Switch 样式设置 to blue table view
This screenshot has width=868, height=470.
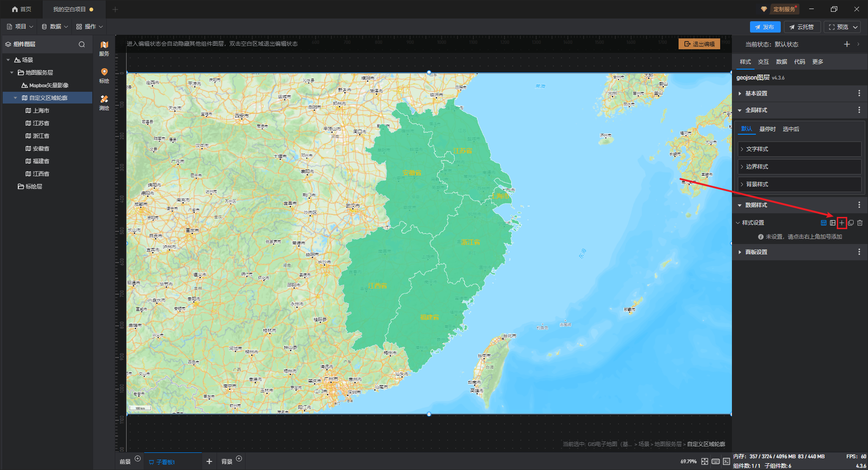click(823, 223)
